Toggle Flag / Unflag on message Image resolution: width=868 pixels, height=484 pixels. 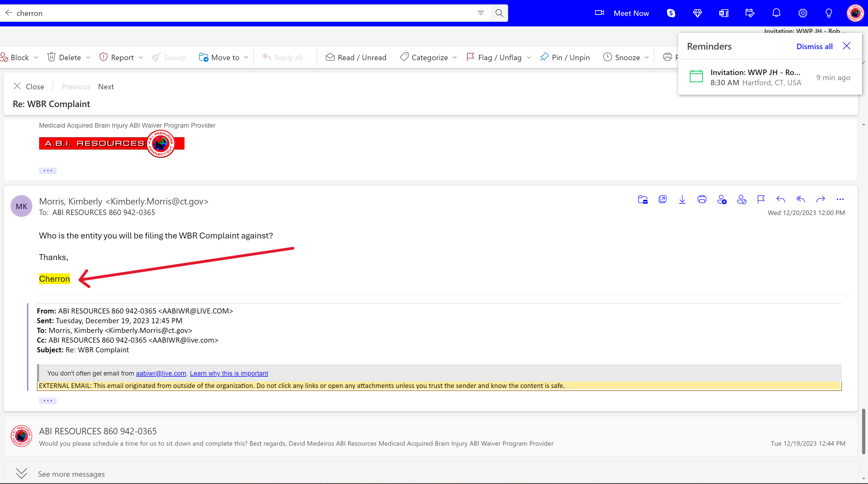494,57
